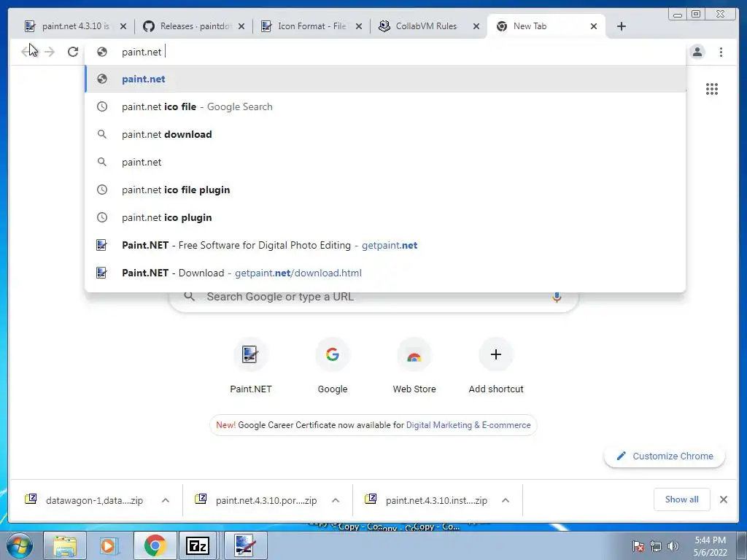747x560 pixels.
Task: Open the Google shortcut tile
Action: click(x=333, y=366)
